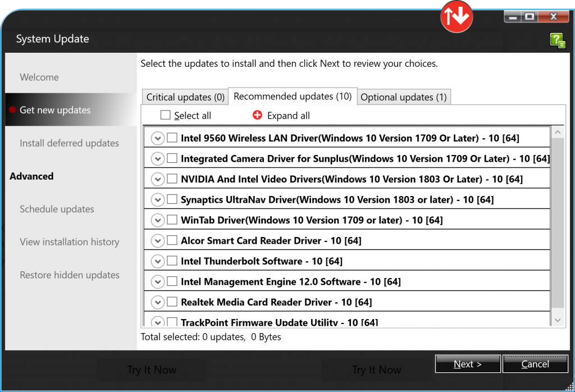Click the Intel Thunderbolt Software - 10 [64] text
This screenshot has height=392, width=575.
click(x=262, y=261)
